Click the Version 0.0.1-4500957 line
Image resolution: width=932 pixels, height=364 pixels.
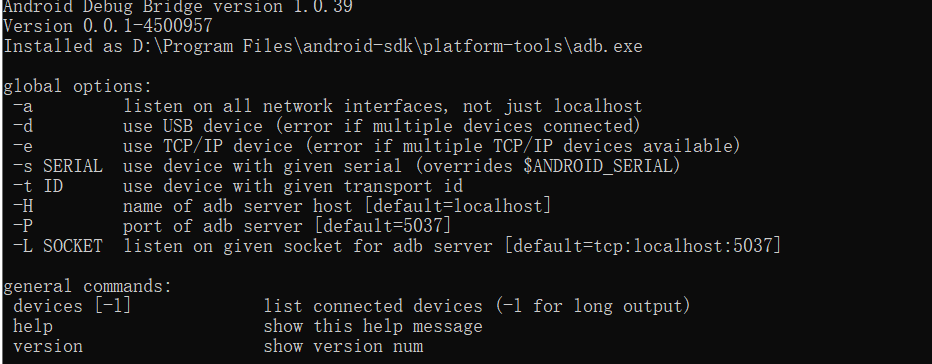point(108,26)
